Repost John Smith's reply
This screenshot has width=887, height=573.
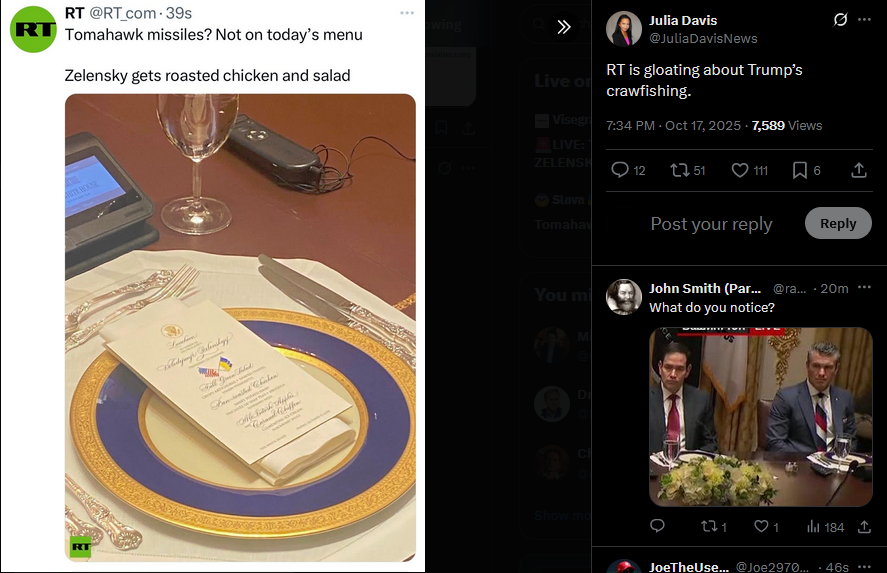click(713, 527)
